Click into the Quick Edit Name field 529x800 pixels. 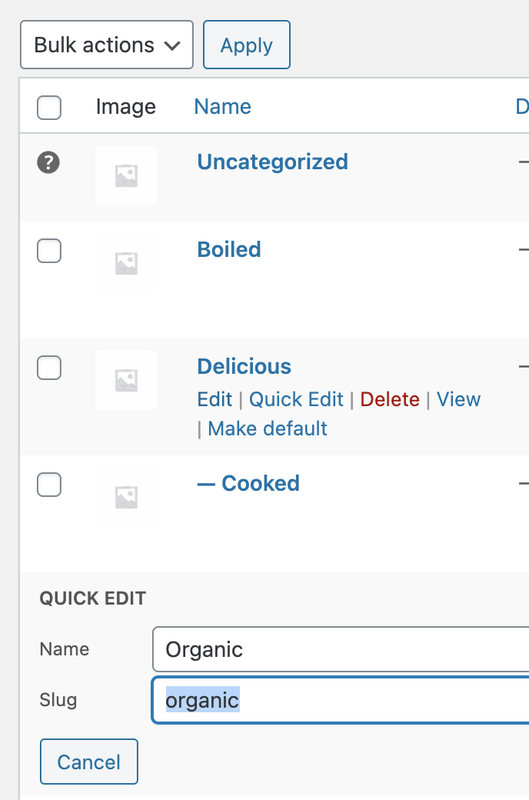tap(340, 649)
